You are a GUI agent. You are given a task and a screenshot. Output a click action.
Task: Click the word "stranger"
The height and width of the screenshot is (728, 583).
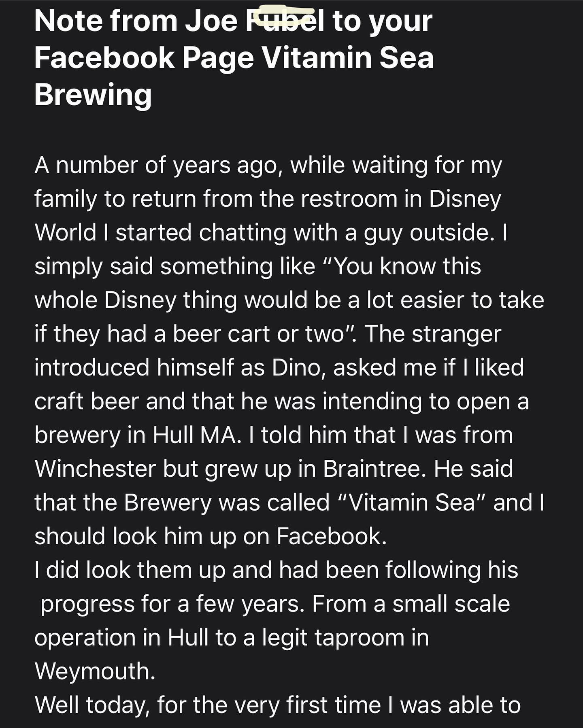tap(456, 334)
